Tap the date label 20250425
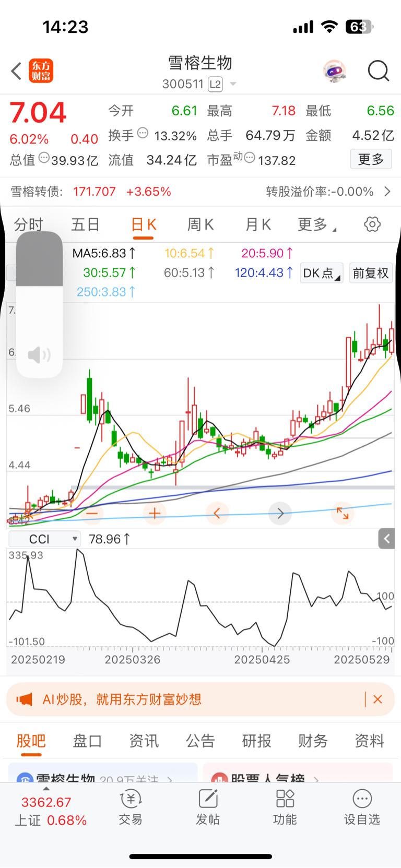The height and width of the screenshot is (868, 401). click(x=262, y=659)
